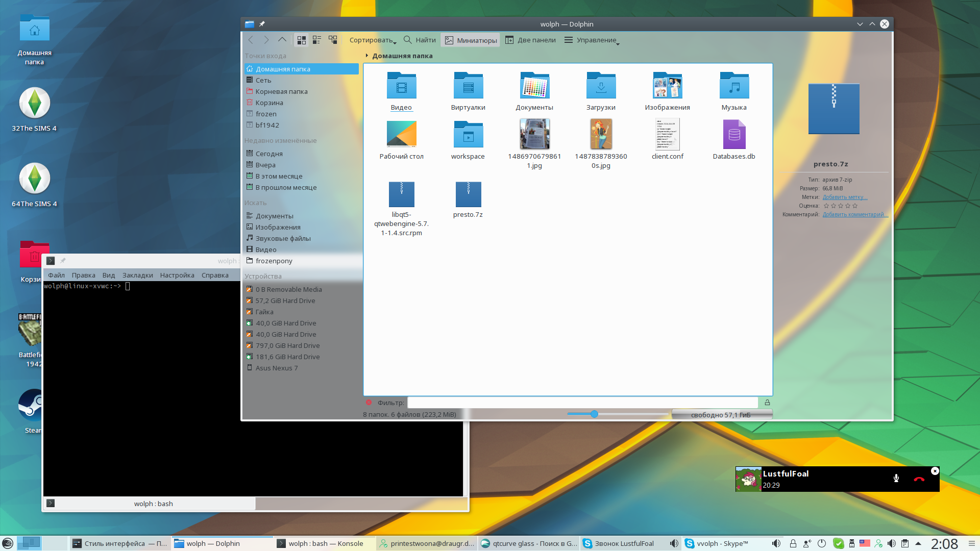
Task: Select the 14869706798611.jpg thumbnail
Action: [534, 134]
